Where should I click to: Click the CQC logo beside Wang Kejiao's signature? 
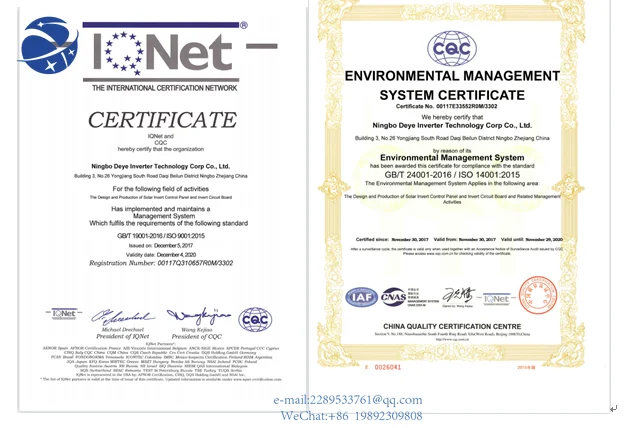coord(255,320)
